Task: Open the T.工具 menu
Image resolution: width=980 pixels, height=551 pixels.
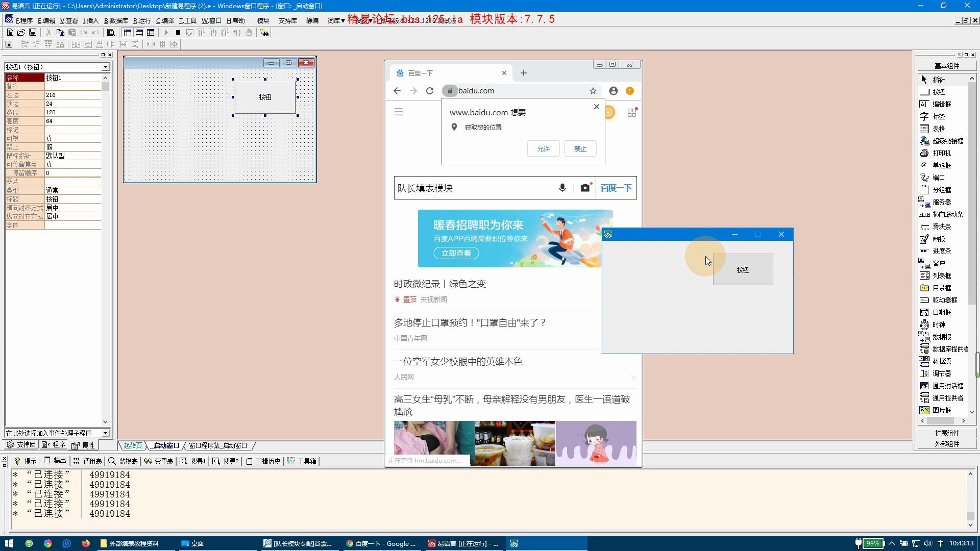Action: (x=187, y=20)
